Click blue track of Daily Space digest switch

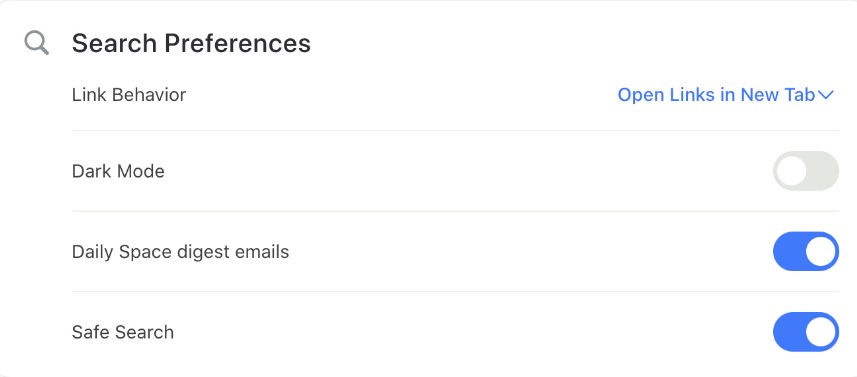click(788, 251)
